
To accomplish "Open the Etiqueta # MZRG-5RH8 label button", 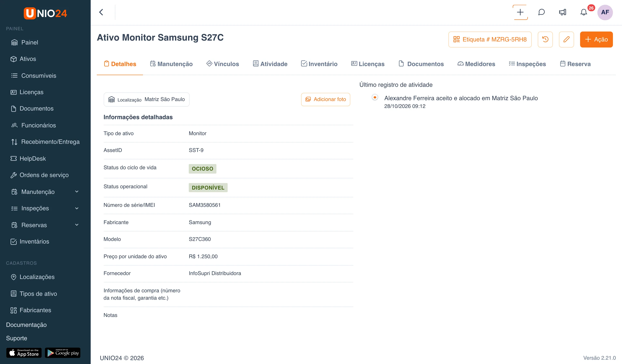I will (490, 39).
